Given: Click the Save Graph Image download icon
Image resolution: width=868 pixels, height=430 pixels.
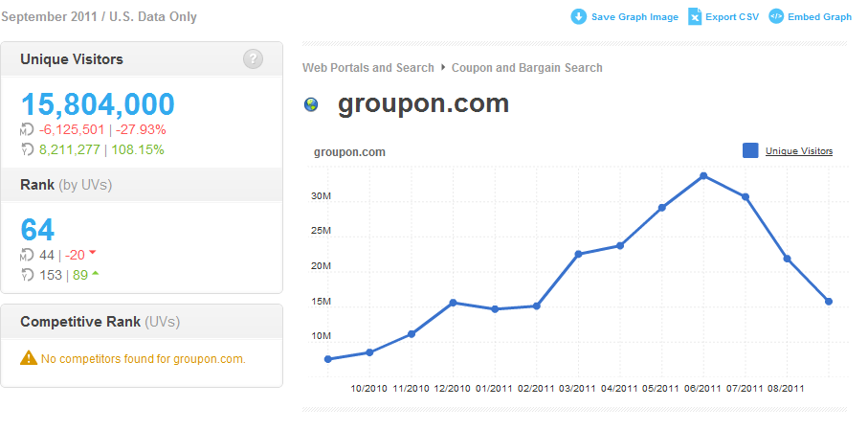Looking at the screenshot, I should click(579, 16).
